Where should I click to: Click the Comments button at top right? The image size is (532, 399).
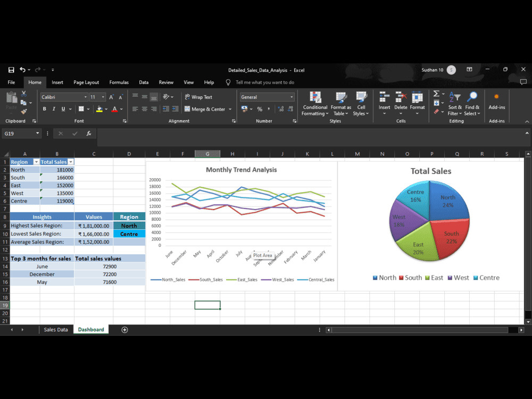(x=523, y=82)
